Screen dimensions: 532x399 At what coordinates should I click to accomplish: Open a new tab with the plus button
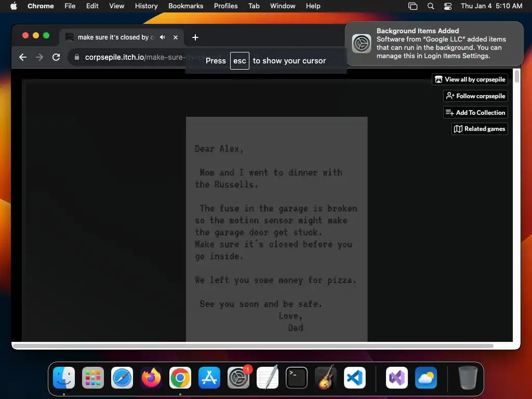(195, 37)
